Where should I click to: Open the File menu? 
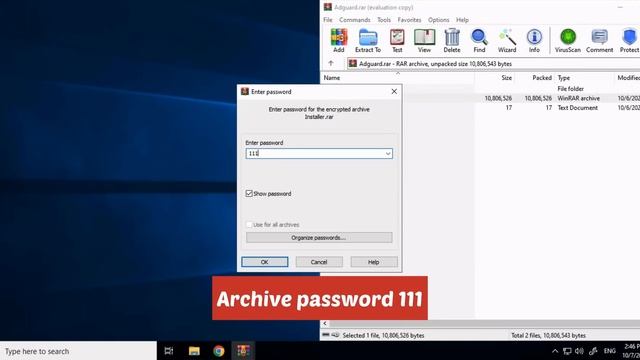click(x=328, y=20)
